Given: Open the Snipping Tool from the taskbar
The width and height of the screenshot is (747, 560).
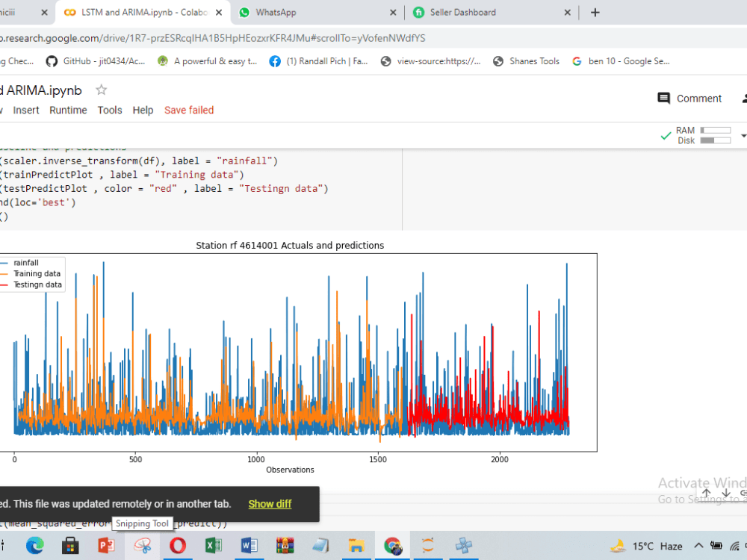Looking at the screenshot, I should [x=142, y=545].
